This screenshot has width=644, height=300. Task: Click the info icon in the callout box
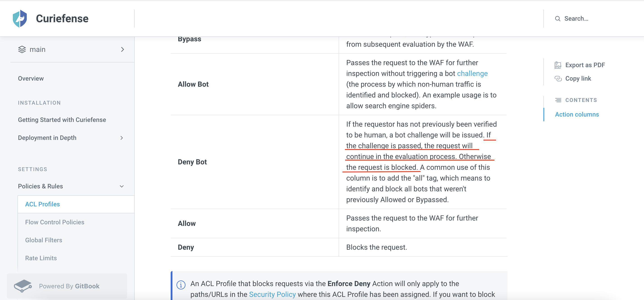181,285
